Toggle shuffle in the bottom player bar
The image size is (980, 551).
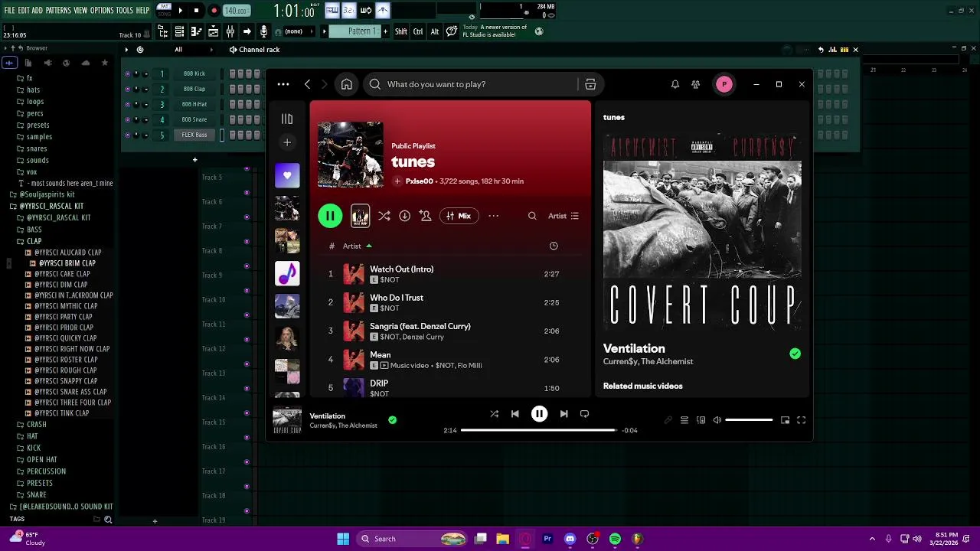[x=495, y=414]
